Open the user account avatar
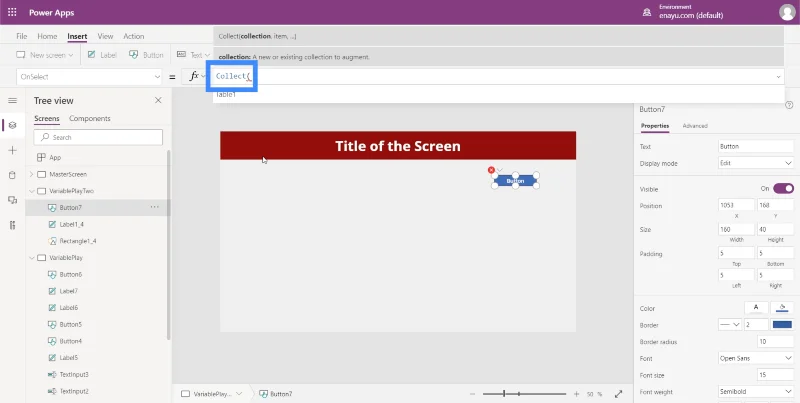The width and height of the screenshot is (800, 403). click(x=787, y=12)
